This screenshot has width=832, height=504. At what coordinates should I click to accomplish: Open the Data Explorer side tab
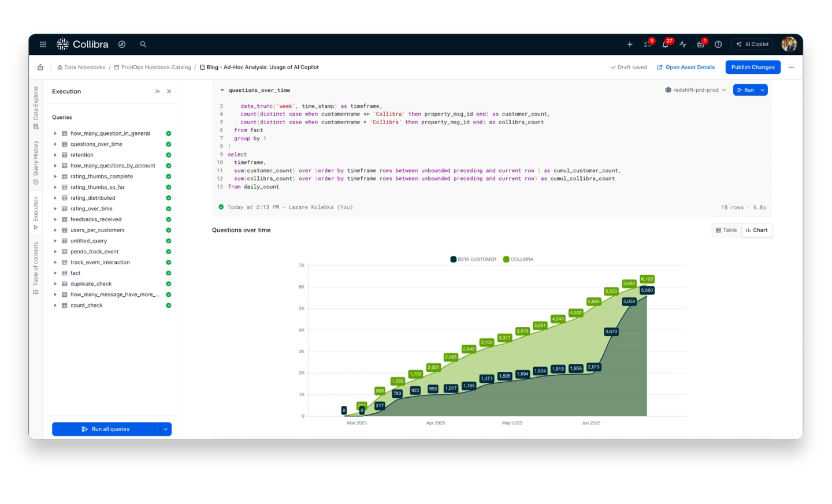(36, 107)
